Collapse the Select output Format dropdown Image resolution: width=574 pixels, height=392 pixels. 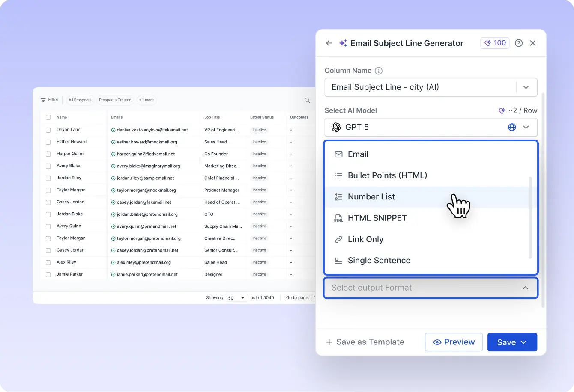(525, 288)
